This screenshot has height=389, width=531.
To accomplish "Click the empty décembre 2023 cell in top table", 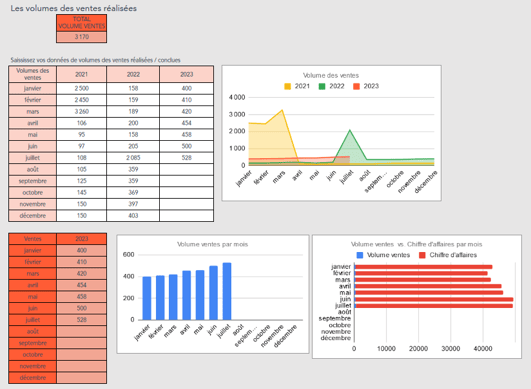I will [x=187, y=215].
